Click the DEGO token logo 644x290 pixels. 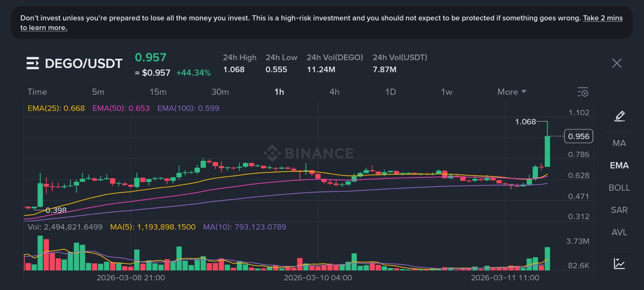pos(33,63)
